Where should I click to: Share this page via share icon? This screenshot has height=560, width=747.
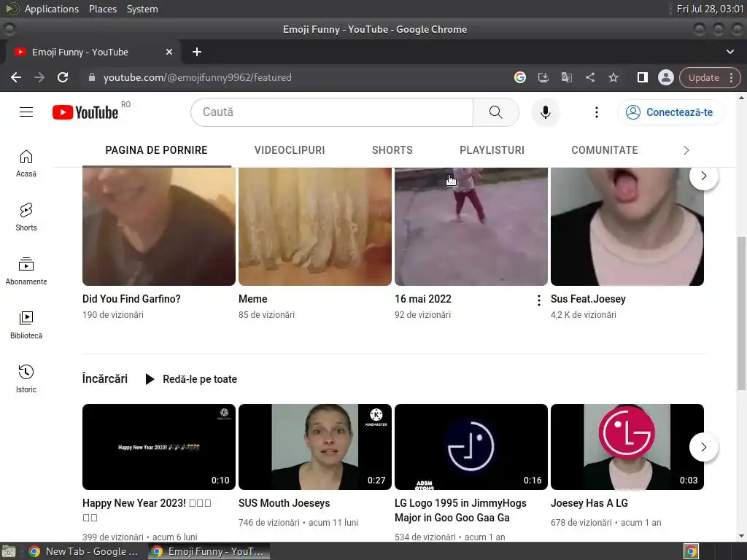[x=589, y=77]
